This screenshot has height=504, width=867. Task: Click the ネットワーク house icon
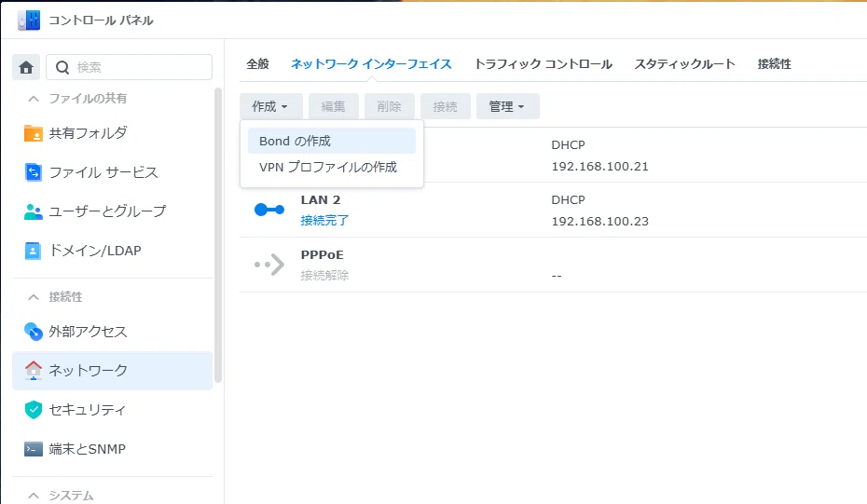coord(34,370)
